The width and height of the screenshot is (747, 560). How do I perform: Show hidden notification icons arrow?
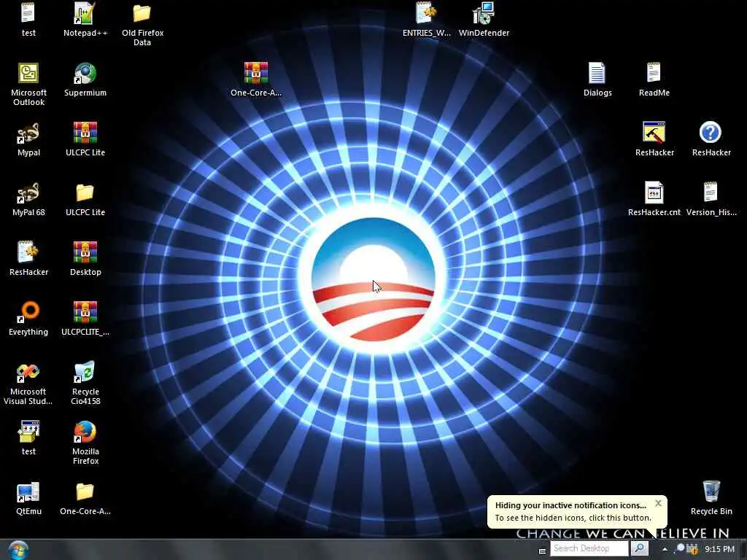coord(665,549)
